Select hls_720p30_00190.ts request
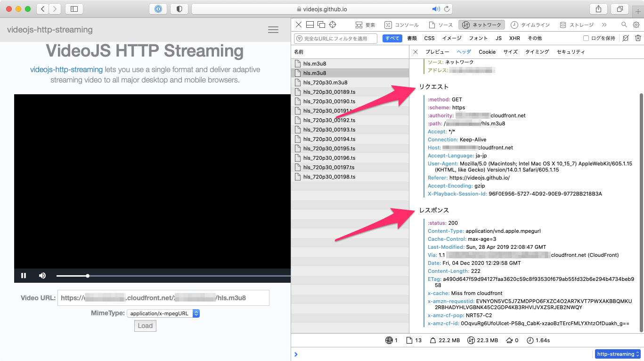This screenshot has height=361, width=644. pyautogui.click(x=350, y=101)
